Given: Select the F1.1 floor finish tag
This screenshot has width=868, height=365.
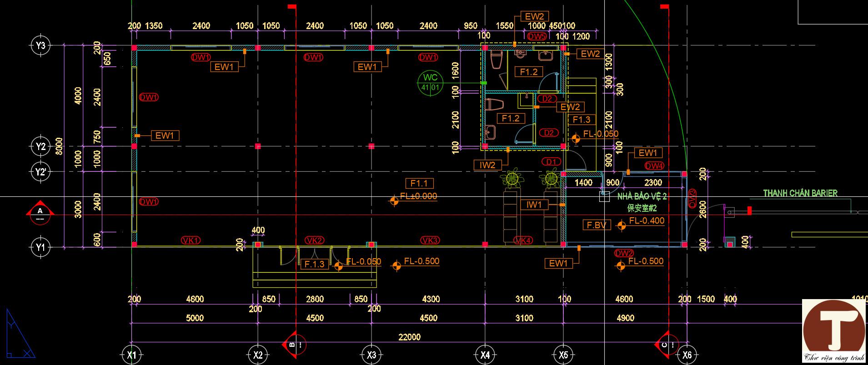Looking at the screenshot, I should pos(419,184).
